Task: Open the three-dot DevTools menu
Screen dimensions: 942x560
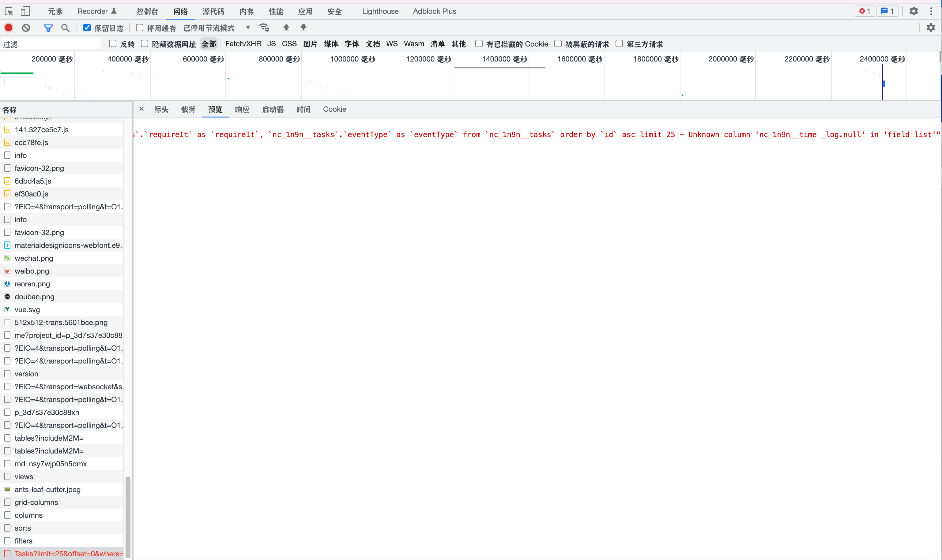Action: click(x=931, y=11)
